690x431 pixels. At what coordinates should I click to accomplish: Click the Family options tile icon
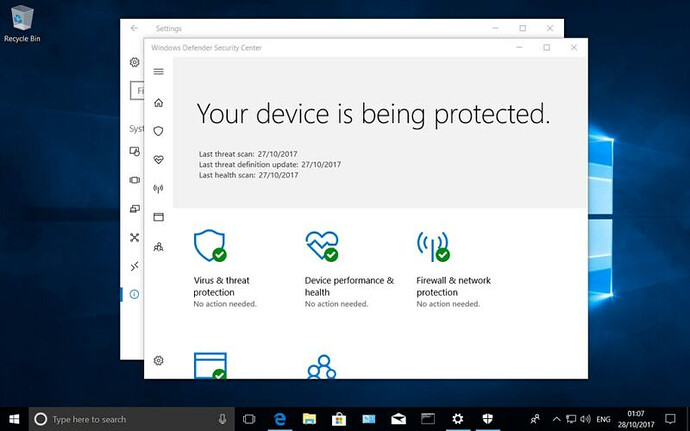[x=320, y=367]
